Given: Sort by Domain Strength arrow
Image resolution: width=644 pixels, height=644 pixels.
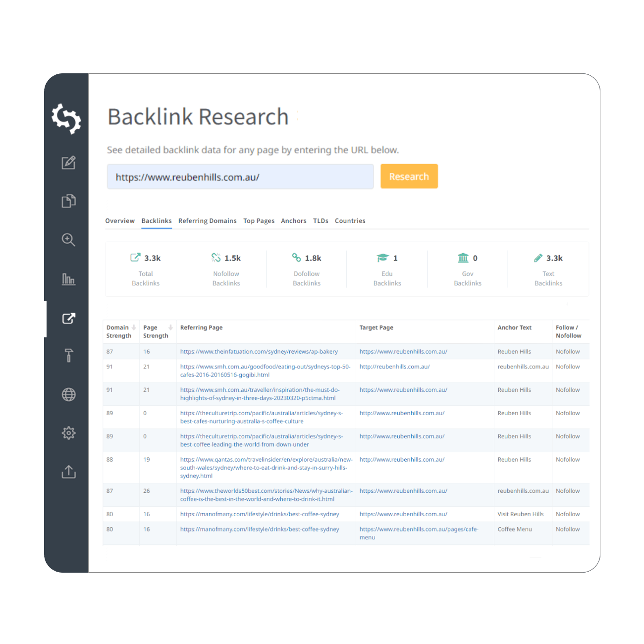Looking at the screenshot, I should [x=134, y=327].
